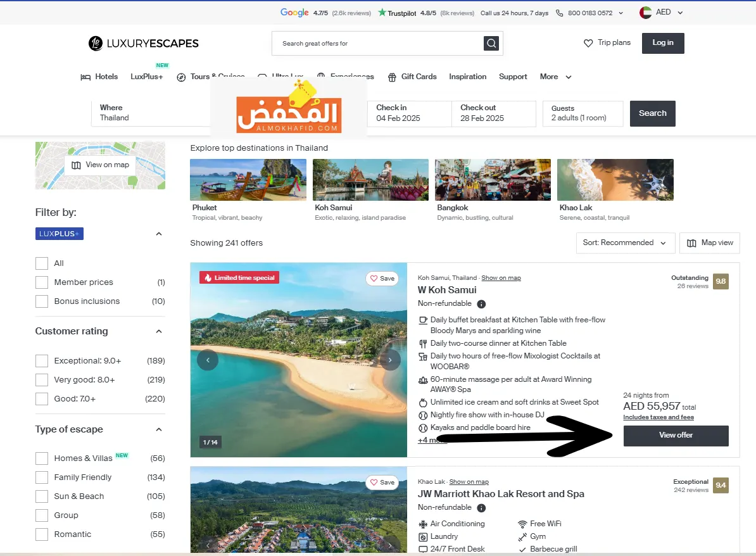
Task: Tick the Member prices checkbox
Action: (42, 282)
